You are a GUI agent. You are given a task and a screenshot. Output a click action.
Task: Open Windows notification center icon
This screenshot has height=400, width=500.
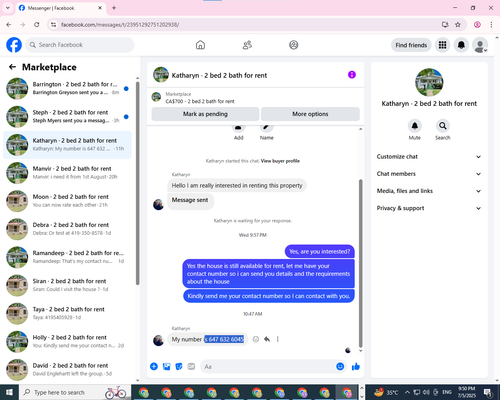488,392
